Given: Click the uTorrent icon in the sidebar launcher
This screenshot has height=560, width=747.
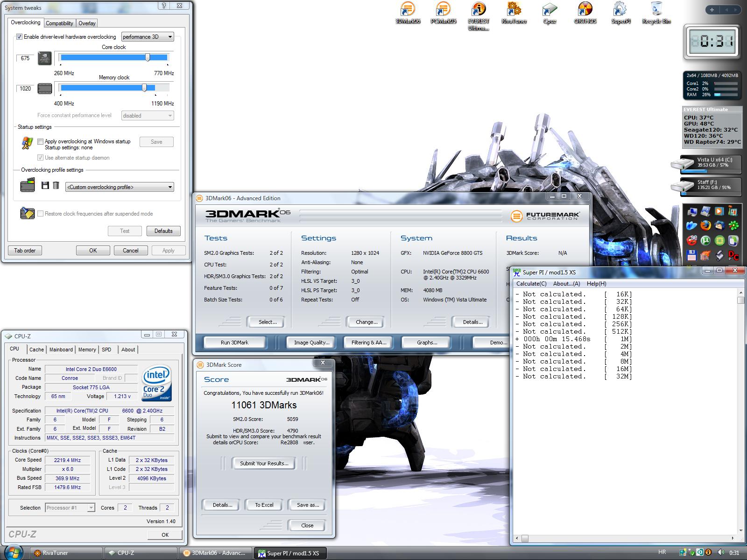Looking at the screenshot, I should pos(705,240).
